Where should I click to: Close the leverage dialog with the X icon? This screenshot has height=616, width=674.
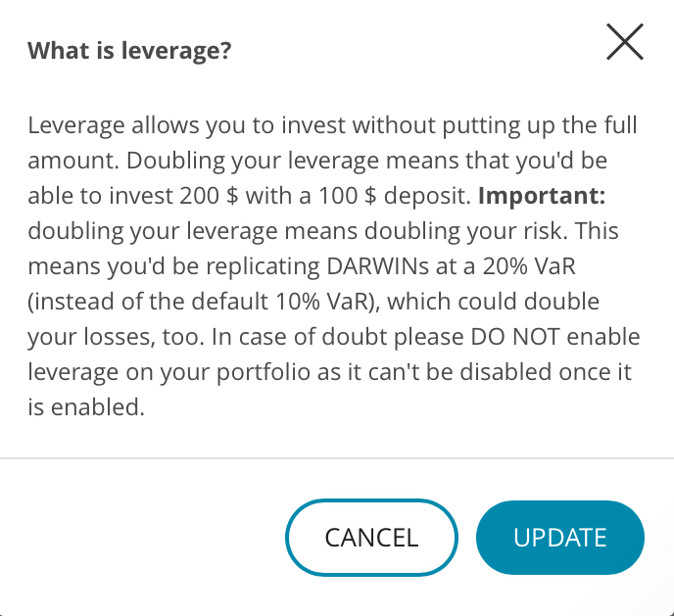click(x=625, y=42)
